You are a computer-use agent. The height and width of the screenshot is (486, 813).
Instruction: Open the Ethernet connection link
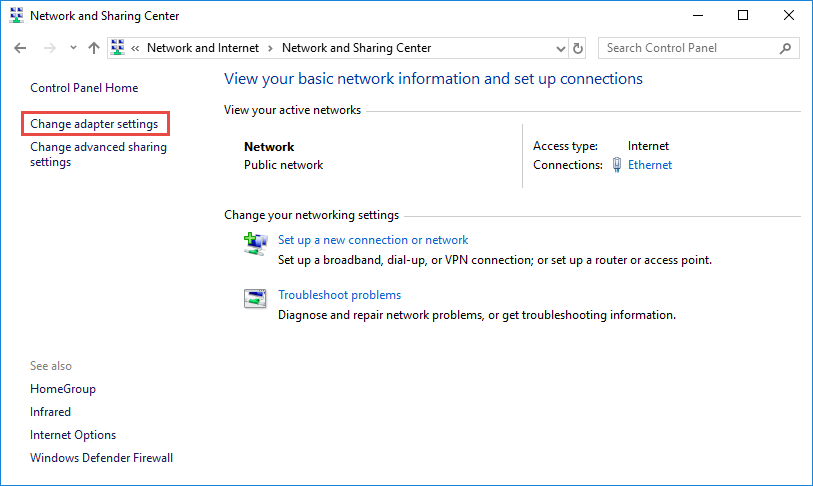(x=650, y=165)
